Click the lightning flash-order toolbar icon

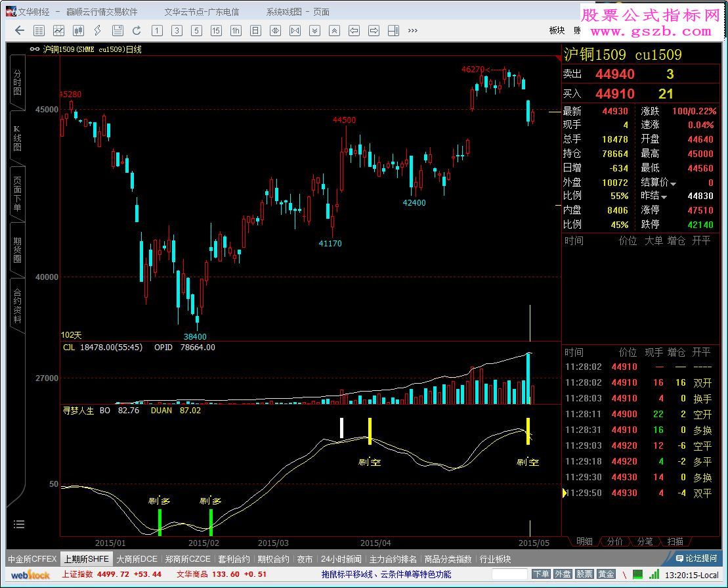[98, 31]
